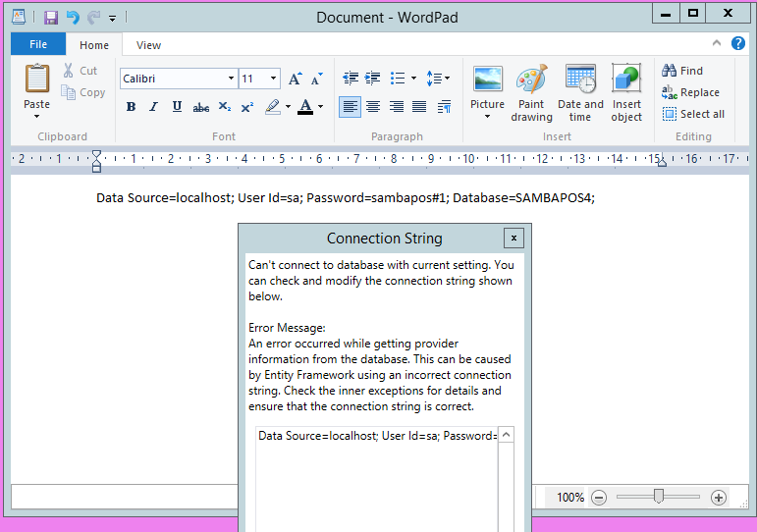Open the File menu

tap(38, 44)
